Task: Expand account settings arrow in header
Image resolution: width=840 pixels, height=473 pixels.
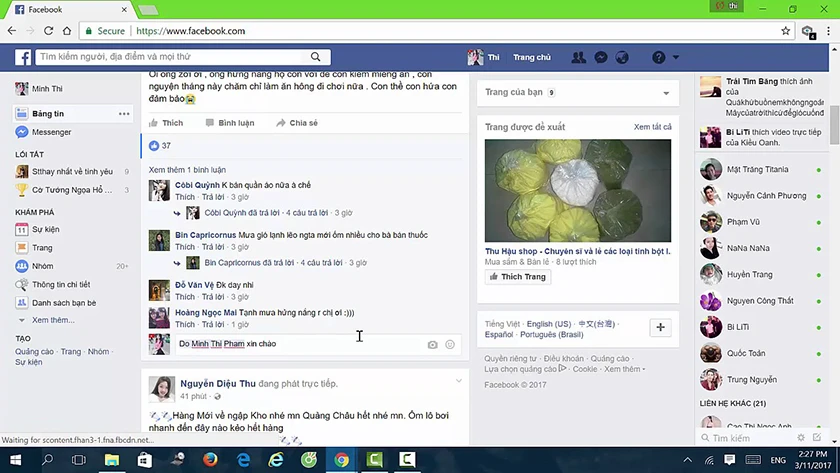Action: (676, 57)
